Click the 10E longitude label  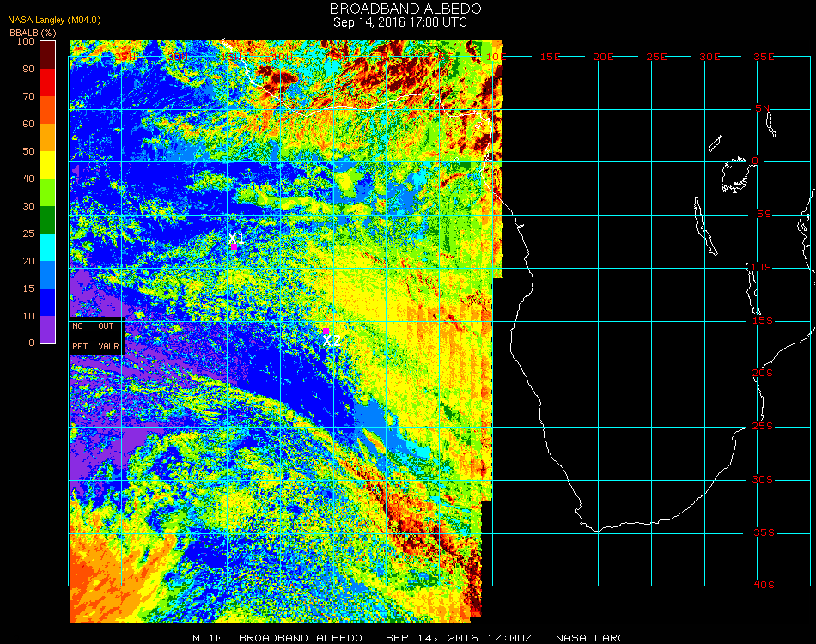coord(496,57)
